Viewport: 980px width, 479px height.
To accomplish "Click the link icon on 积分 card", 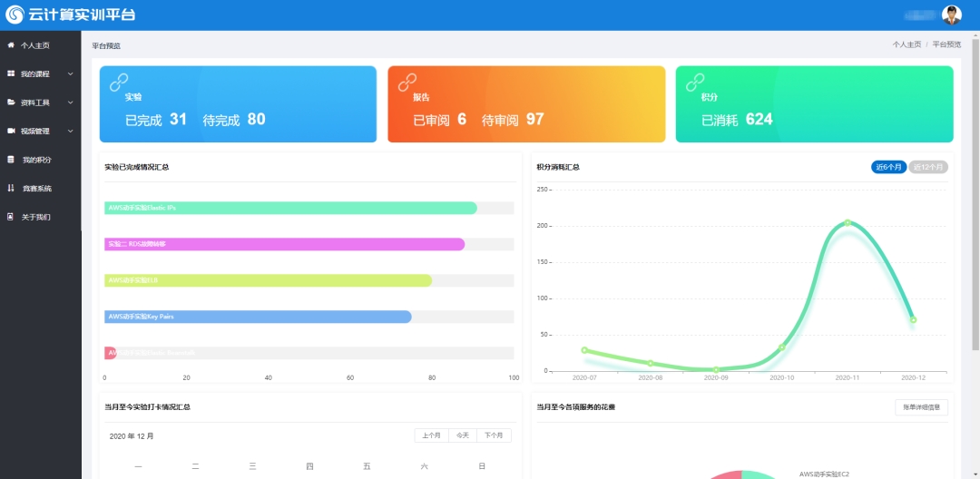I will 695,82.
